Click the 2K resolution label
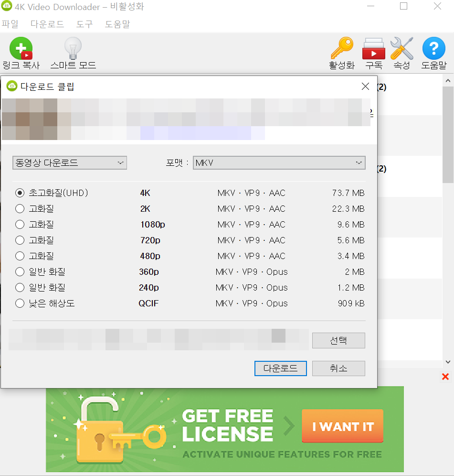 tap(145, 208)
